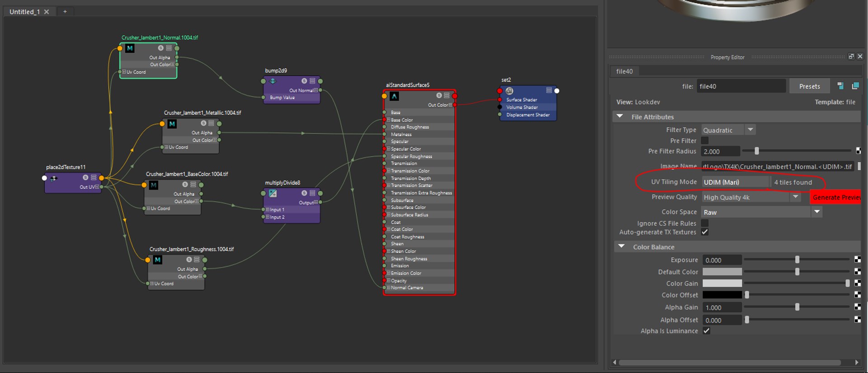Viewport: 868px width, 373px height.
Task: Click Pre Filter Radius slider handle
Action: [757, 151]
